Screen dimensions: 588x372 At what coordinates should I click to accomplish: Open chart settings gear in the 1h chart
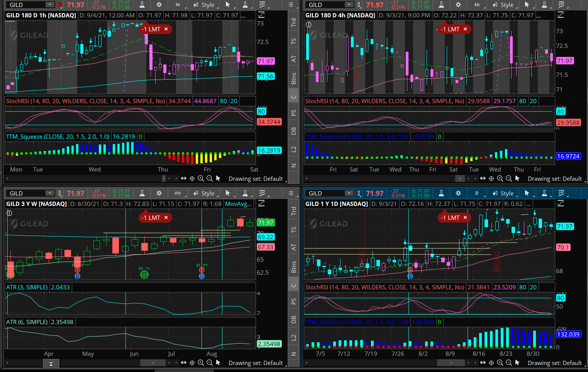159,5
